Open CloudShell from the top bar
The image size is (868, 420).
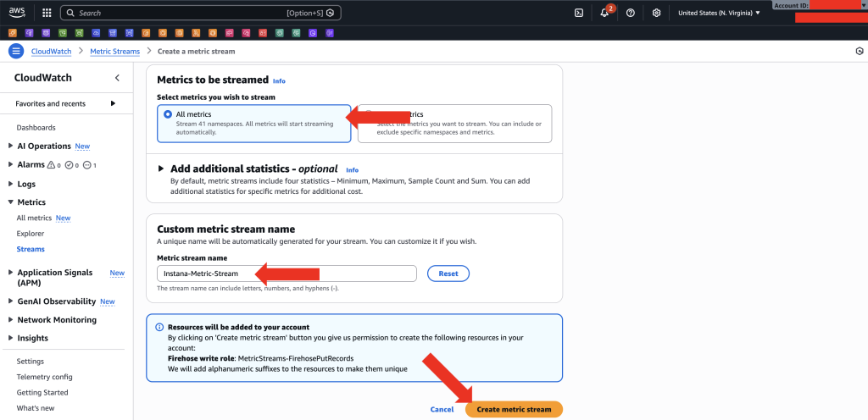tap(579, 13)
